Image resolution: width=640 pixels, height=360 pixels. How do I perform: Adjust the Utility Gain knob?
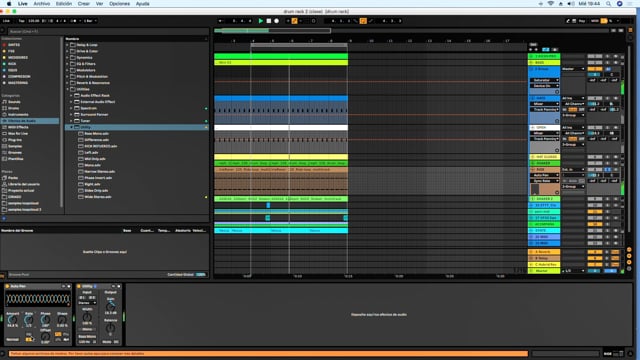pos(110,306)
